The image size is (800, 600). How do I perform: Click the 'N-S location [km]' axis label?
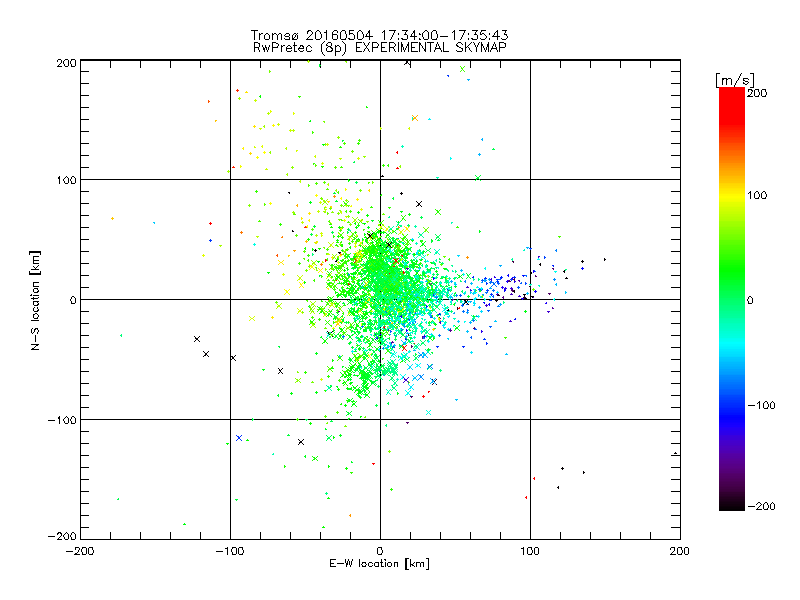click(x=35, y=301)
